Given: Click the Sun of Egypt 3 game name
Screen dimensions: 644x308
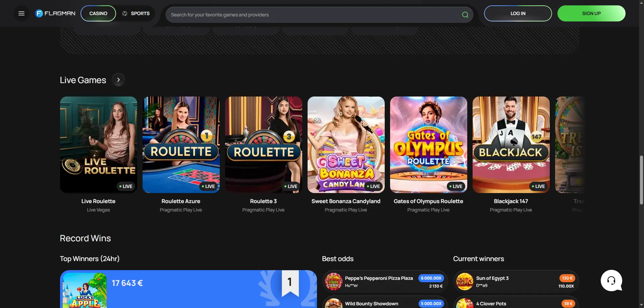Looking at the screenshot, I should (492, 278).
